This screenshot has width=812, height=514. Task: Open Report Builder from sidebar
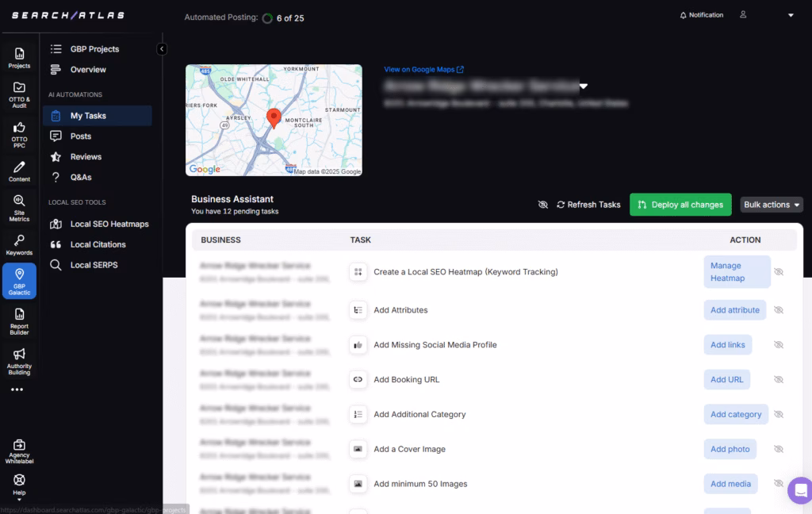point(19,318)
